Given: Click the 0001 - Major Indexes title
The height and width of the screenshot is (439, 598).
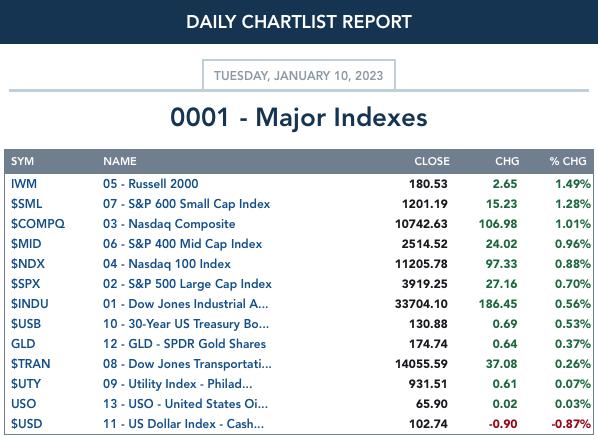Looking at the screenshot, I should (299, 117).
